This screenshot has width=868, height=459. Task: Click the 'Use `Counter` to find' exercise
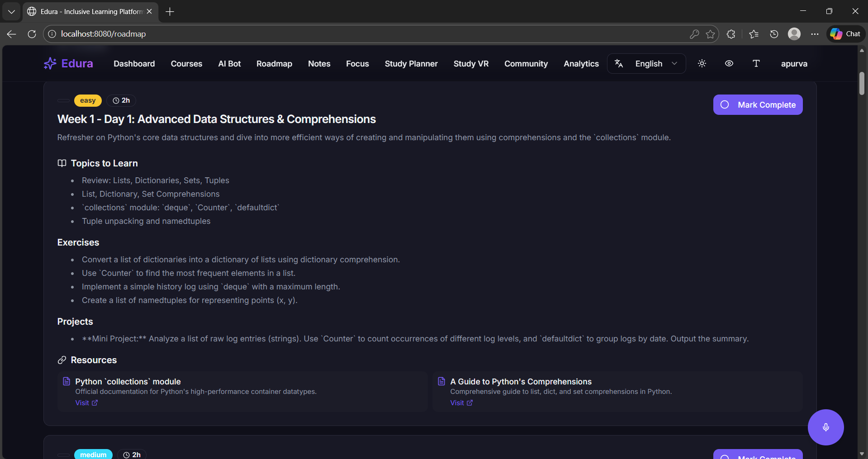(189, 273)
